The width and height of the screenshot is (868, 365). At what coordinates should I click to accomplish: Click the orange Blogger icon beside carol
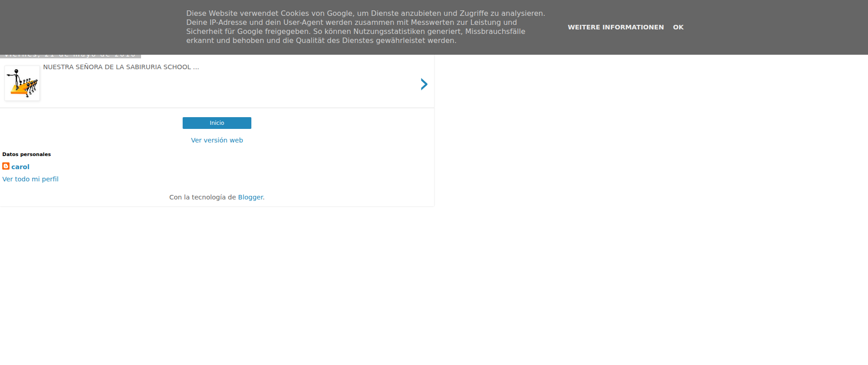6,166
